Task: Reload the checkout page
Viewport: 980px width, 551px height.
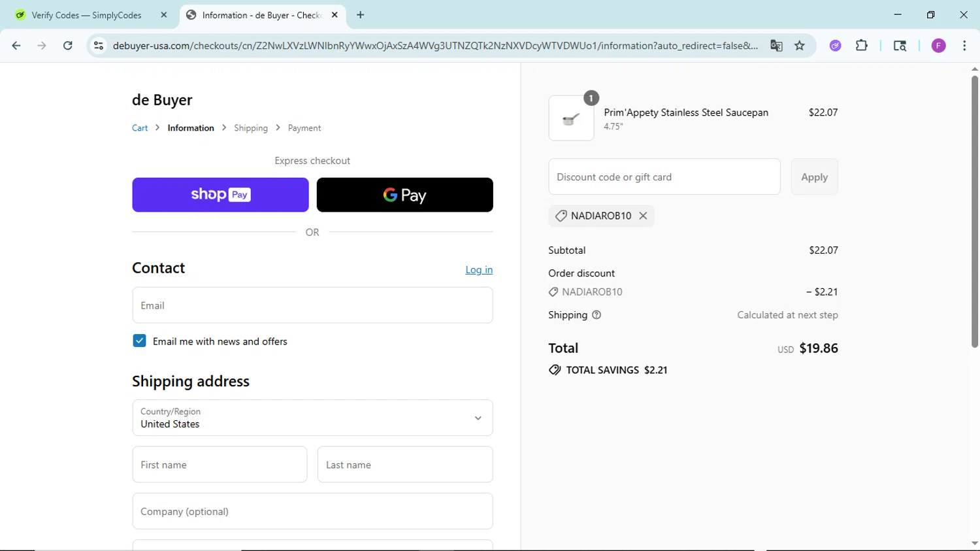Action: [x=68, y=46]
